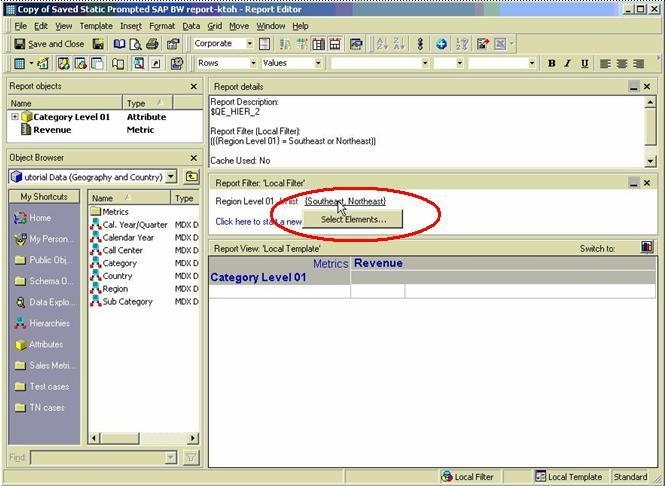Click Save and Close in toolbar
Image resolution: width=665 pixels, height=486 pixels.
(x=48, y=44)
